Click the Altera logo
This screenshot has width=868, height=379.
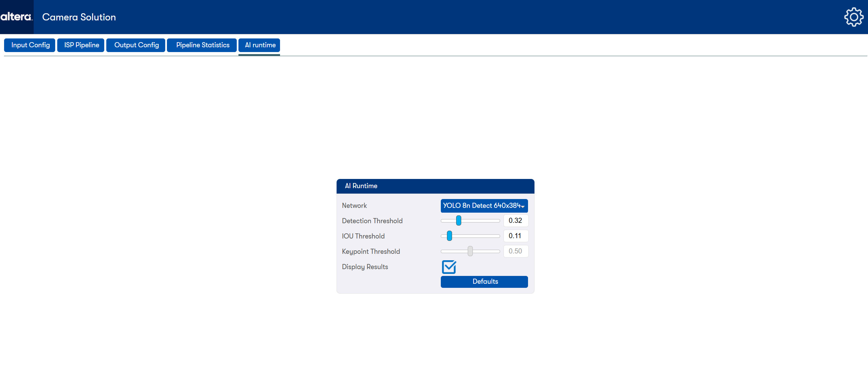point(16,17)
